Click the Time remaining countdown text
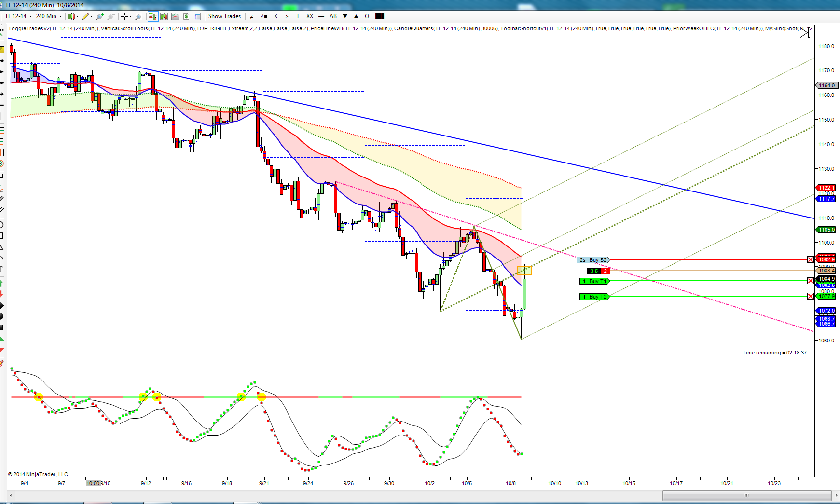 (774, 353)
